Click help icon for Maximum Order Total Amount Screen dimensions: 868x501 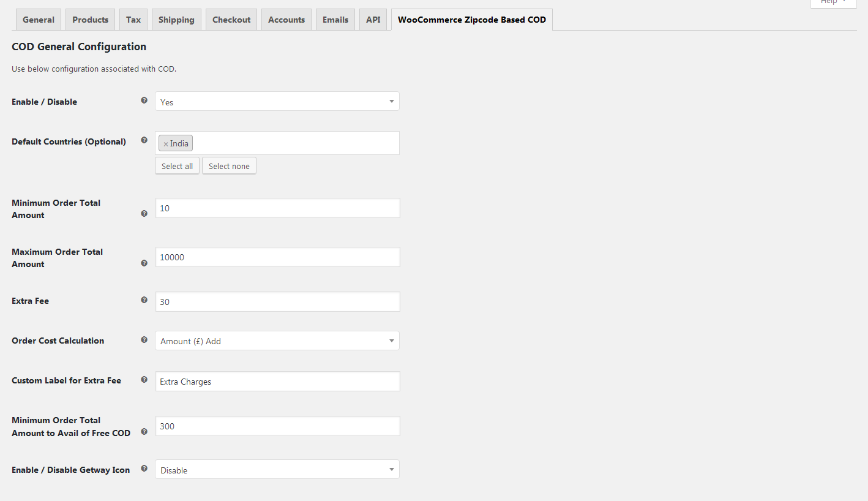pos(144,263)
